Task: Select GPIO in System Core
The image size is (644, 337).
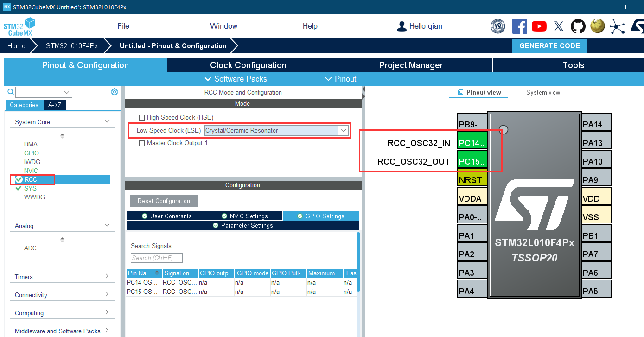Action: [32, 153]
